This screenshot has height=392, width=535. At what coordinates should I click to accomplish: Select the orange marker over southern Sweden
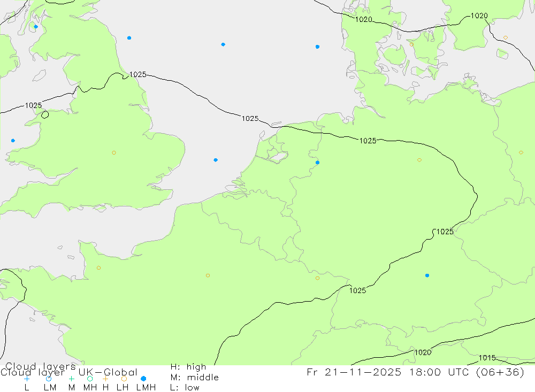coord(506,38)
